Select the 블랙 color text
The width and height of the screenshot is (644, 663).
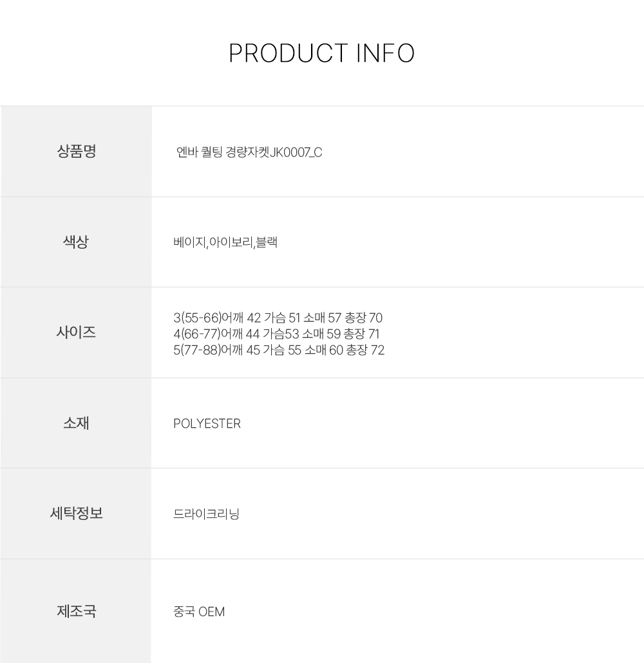[267, 243]
